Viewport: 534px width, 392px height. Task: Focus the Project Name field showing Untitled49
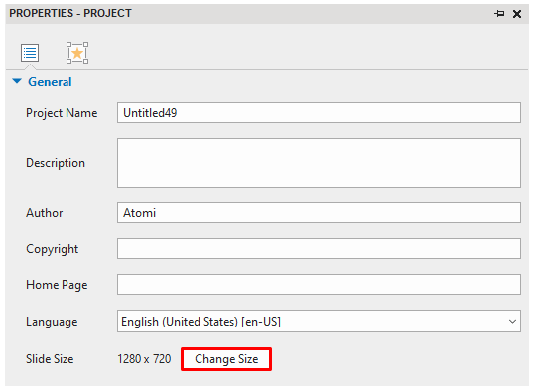coord(319,113)
